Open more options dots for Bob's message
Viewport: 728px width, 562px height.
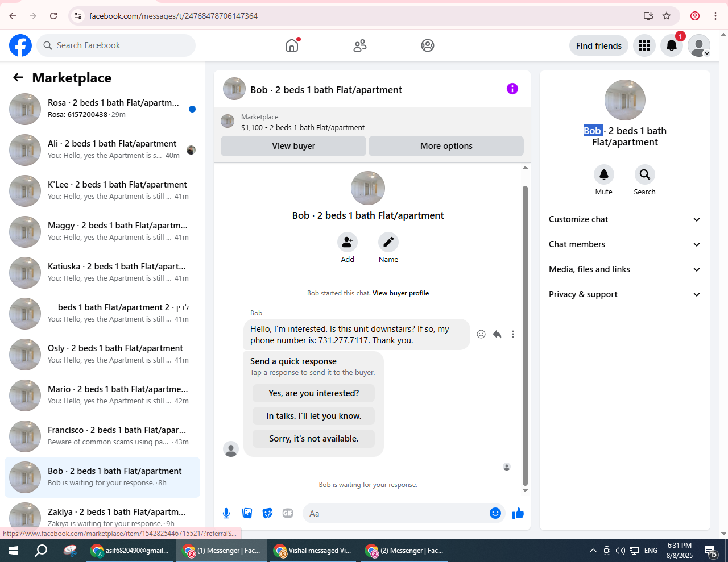tap(513, 334)
